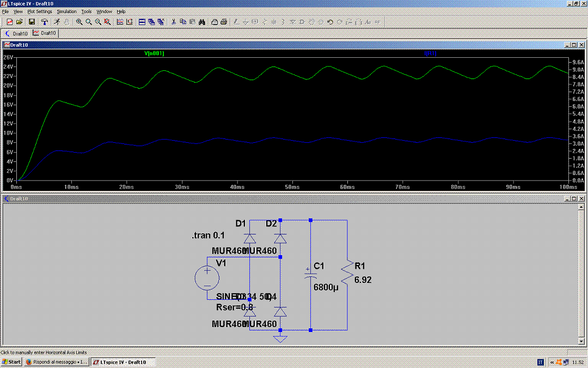Switch to the waveform Draft10 tab
The height and width of the screenshot is (368, 588).
[45, 33]
